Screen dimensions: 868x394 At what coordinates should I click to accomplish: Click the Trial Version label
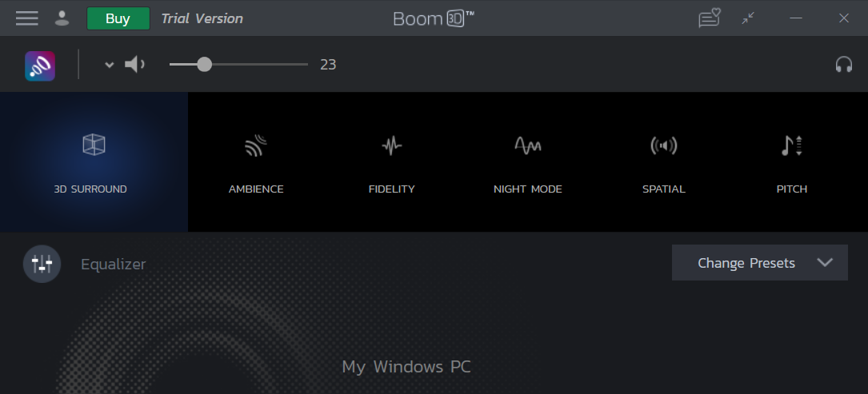coord(202,18)
